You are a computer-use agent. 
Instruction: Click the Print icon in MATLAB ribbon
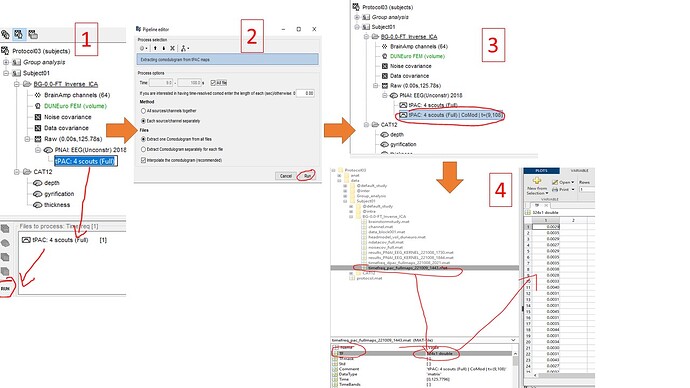pos(555,189)
